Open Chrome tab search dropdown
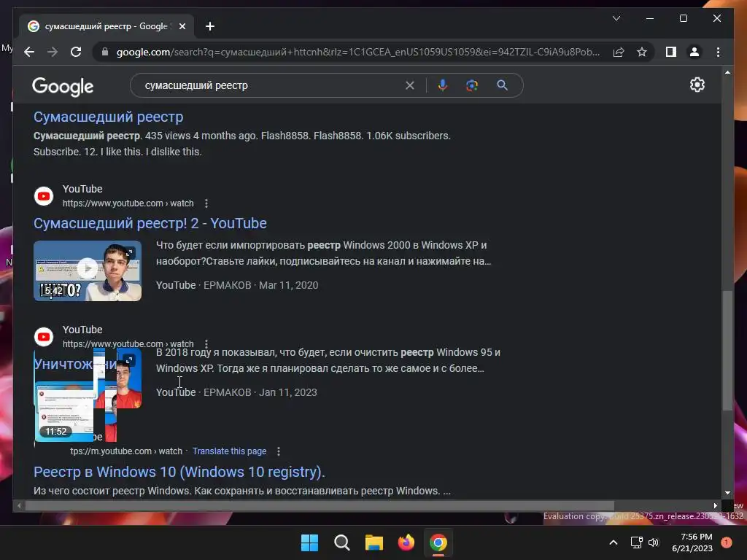 (x=616, y=18)
